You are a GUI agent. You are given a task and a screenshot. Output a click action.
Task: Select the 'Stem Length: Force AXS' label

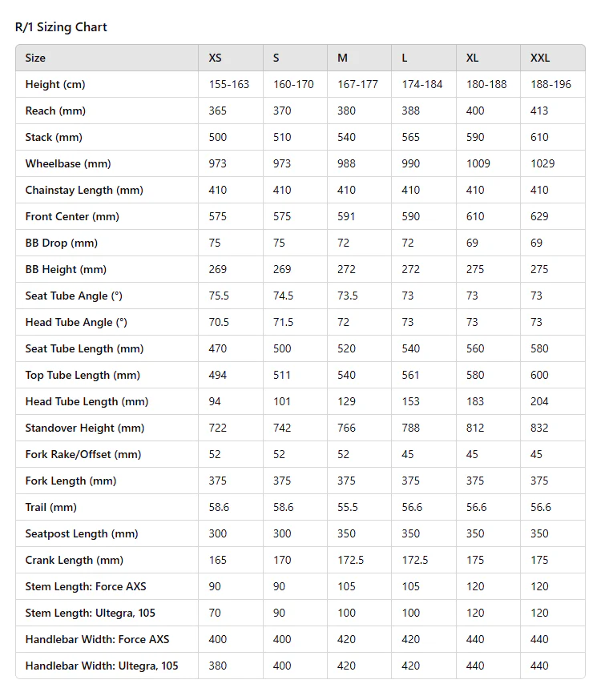[x=86, y=586]
